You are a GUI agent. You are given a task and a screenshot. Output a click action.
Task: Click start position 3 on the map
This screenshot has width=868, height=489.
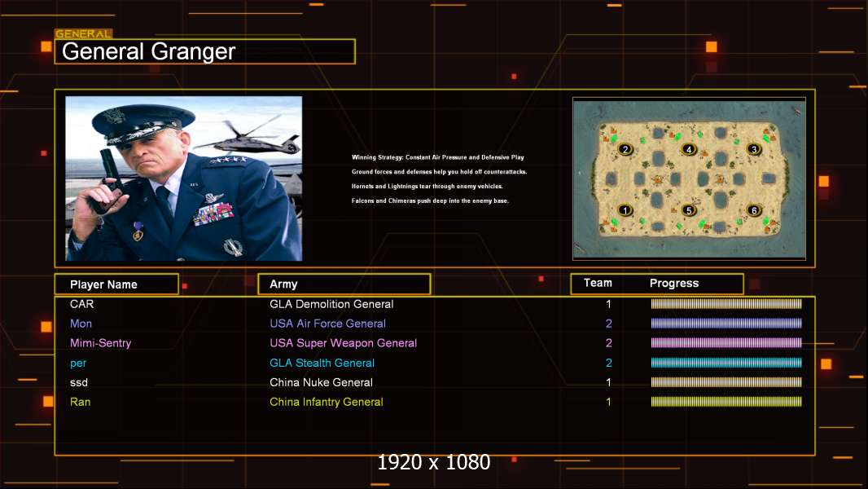coord(753,149)
